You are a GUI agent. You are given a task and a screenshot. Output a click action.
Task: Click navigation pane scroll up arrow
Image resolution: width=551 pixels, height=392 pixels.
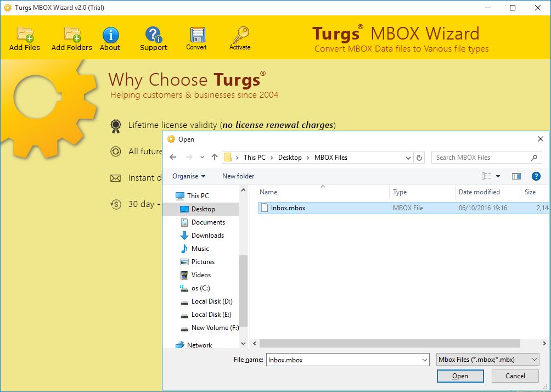pyautogui.click(x=243, y=190)
